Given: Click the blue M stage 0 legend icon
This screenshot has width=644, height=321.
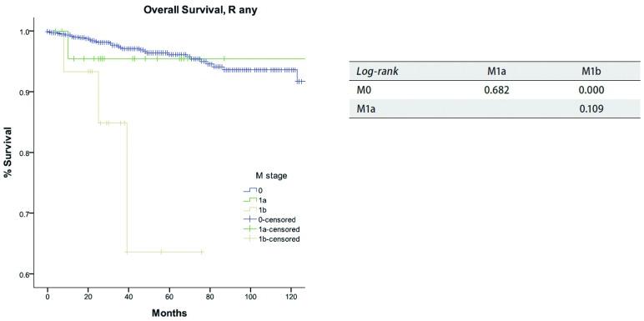Looking at the screenshot, I should point(249,190).
